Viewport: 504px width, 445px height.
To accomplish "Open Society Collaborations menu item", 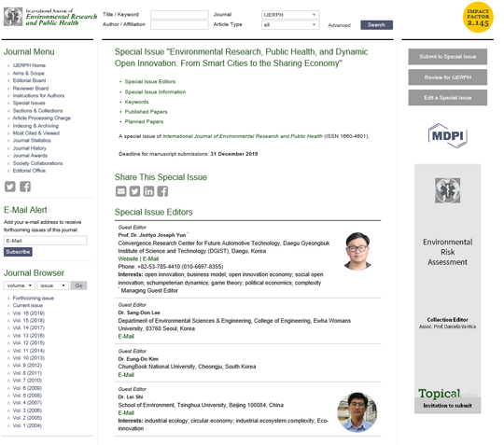I will [x=37, y=163].
